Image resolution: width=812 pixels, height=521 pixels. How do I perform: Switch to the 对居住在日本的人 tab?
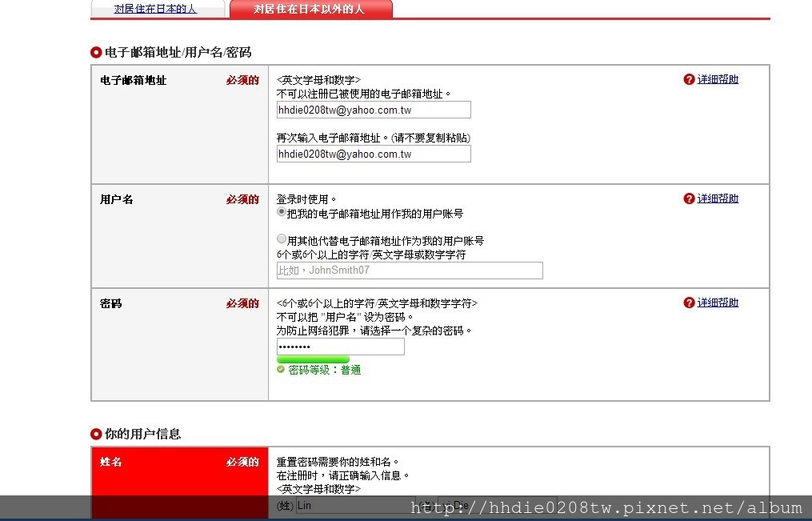coord(155,9)
